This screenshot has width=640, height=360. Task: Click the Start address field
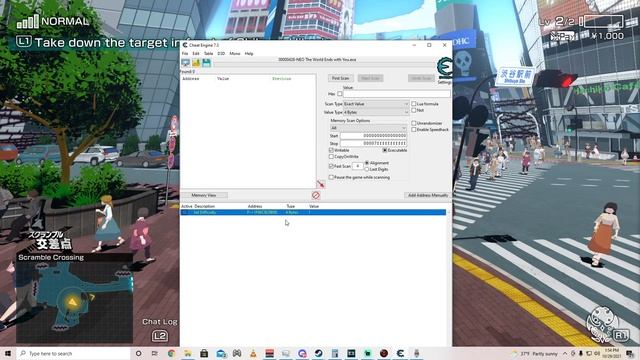pos(373,136)
